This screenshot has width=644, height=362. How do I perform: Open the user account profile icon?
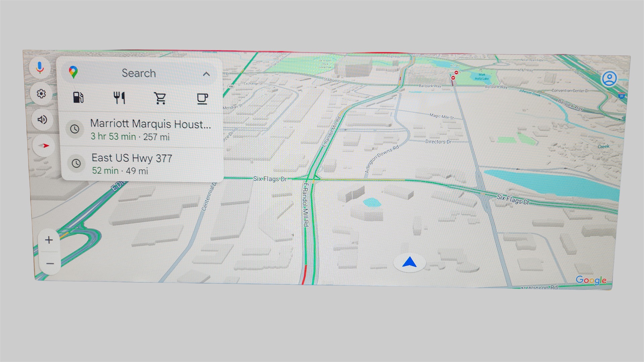pos(609,79)
